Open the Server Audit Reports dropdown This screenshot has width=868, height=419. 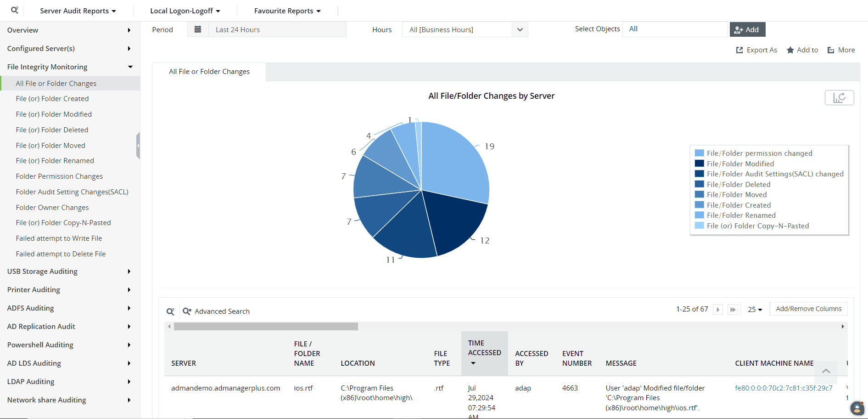[x=78, y=11]
